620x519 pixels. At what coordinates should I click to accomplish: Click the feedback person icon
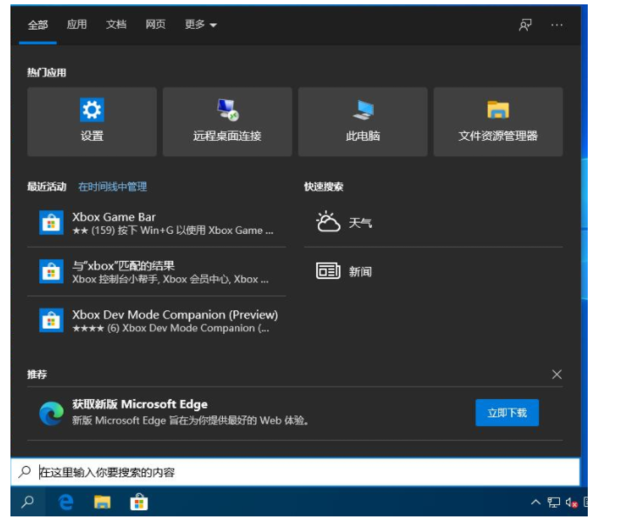pos(525,25)
